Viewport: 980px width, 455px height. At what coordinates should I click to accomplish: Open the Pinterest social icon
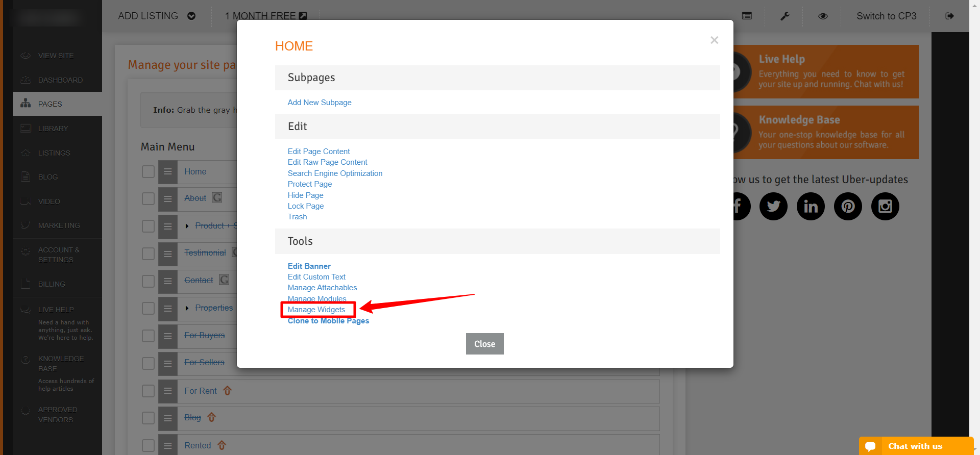point(848,206)
